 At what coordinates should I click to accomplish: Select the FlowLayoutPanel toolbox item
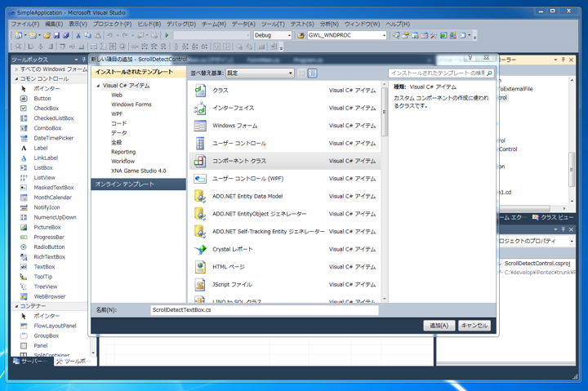55,327
